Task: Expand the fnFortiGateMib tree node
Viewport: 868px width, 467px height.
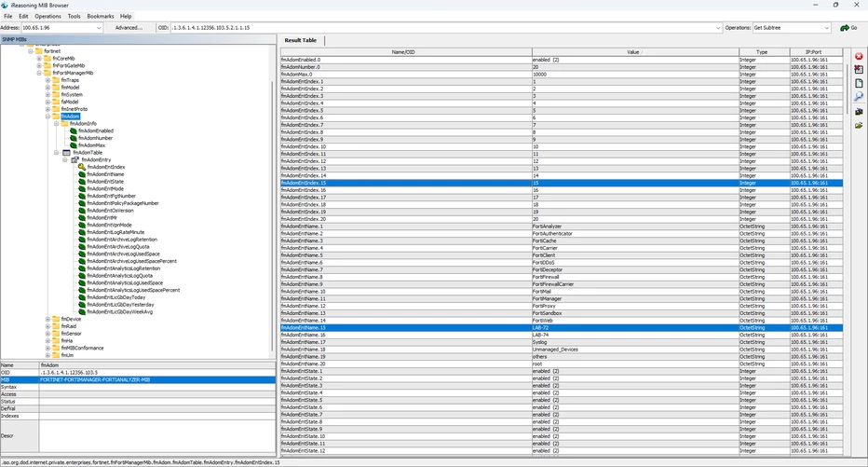Action: pos(39,65)
